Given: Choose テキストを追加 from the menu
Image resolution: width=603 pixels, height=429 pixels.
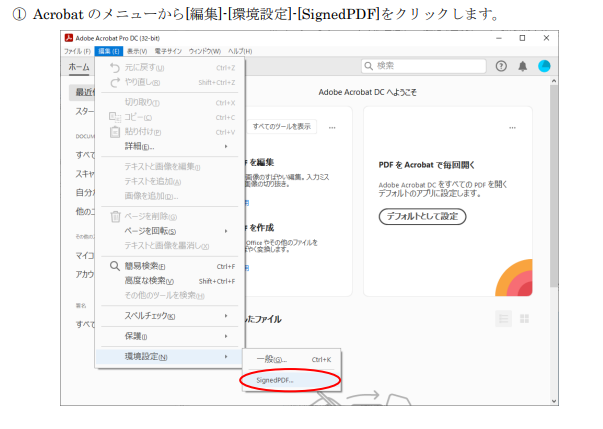Looking at the screenshot, I should pyautogui.click(x=170, y=181).
